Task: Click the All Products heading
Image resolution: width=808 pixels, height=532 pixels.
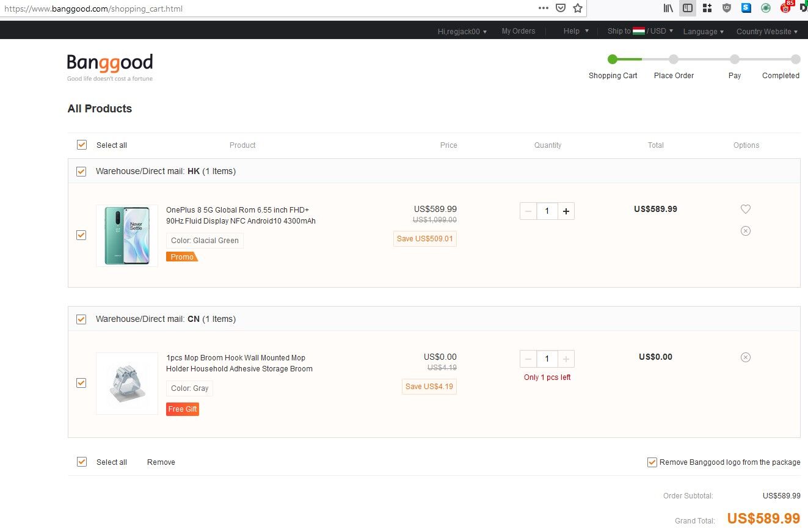Action: [100, 109]
